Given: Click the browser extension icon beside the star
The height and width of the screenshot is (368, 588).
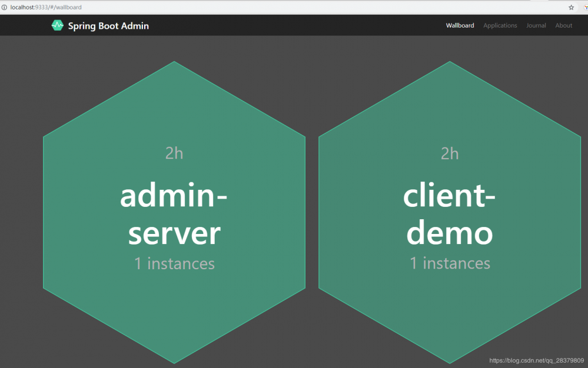Looking at the screenshot, I should [x=586, y=7].
